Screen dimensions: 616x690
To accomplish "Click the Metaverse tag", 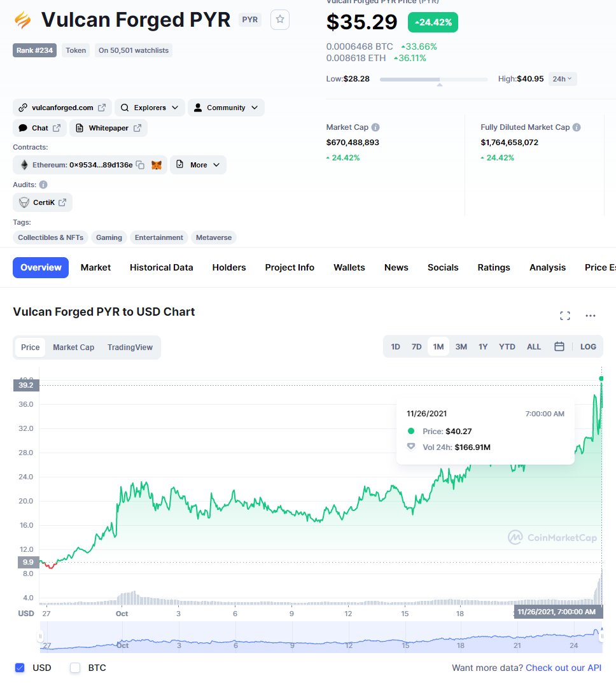I will click(x=214, y=237).
